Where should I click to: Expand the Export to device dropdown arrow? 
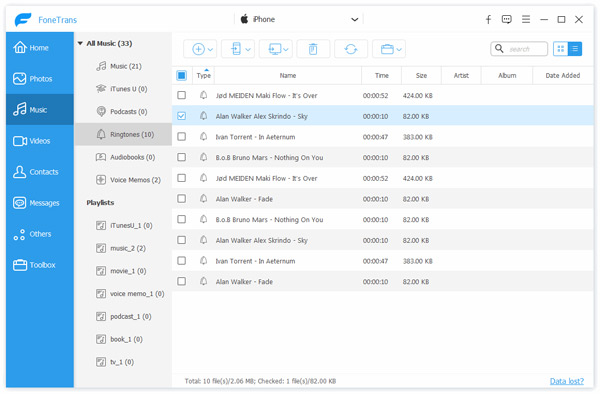[248, 49]
